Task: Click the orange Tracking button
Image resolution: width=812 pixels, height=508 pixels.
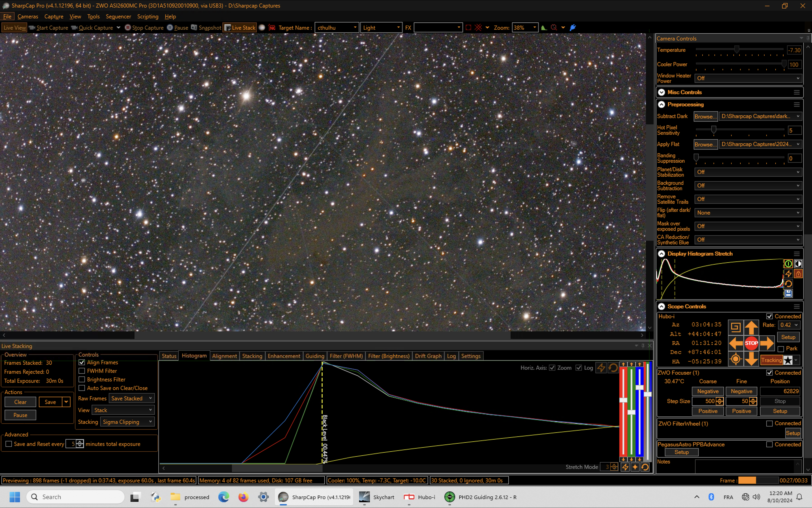Action: 771,360
